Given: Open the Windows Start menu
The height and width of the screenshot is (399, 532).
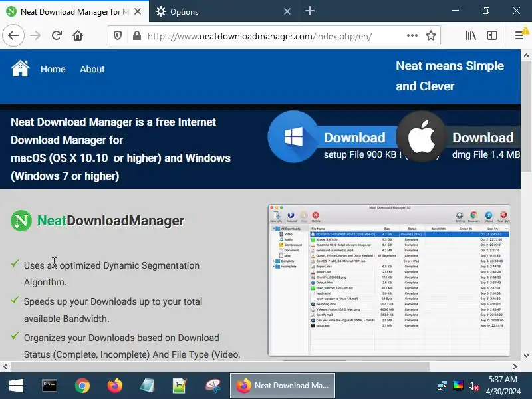Looking at the screenshot, I should point(16,386).
